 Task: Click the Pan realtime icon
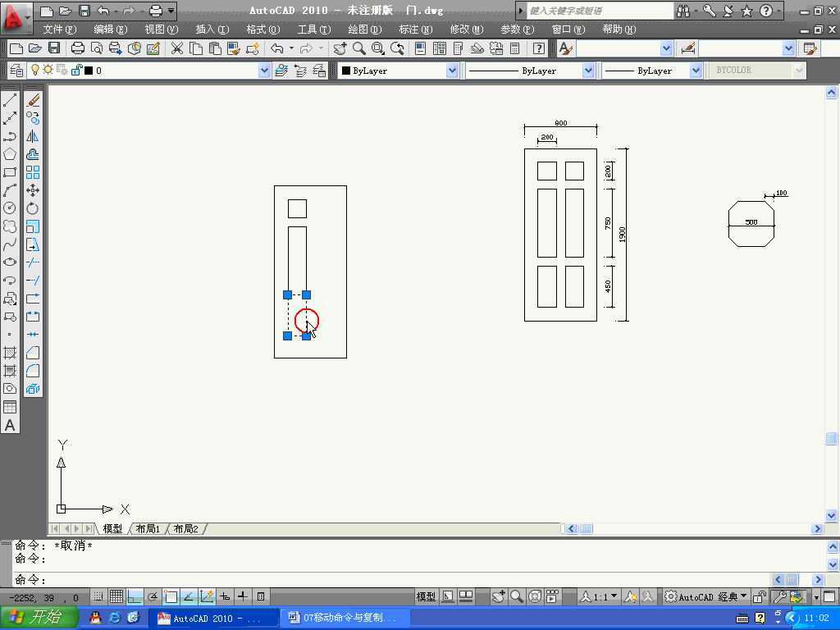(x=340, y=48)
